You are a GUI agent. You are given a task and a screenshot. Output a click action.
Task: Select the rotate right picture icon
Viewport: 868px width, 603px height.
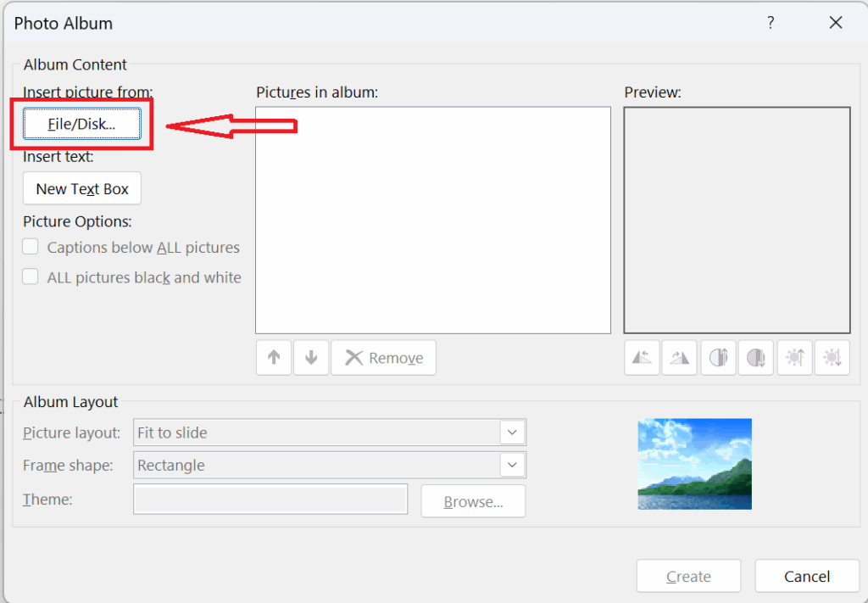pos(680,357)
